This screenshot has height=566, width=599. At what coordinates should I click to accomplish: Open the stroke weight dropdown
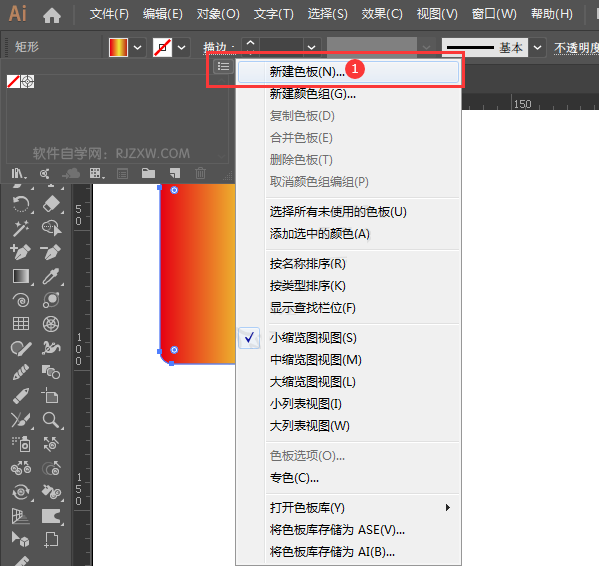[312, 47]
